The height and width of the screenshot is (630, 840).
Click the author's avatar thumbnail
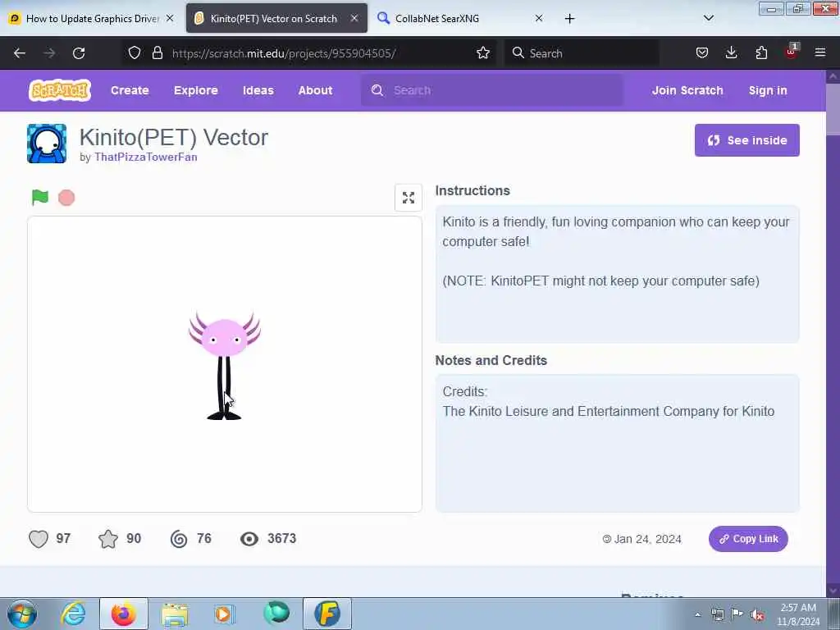coord(47,144)
